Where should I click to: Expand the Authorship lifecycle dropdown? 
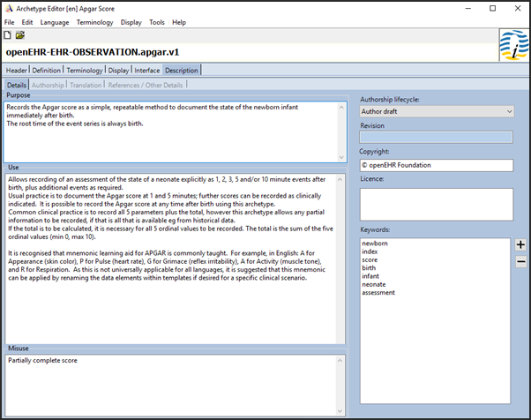[437, 111]
